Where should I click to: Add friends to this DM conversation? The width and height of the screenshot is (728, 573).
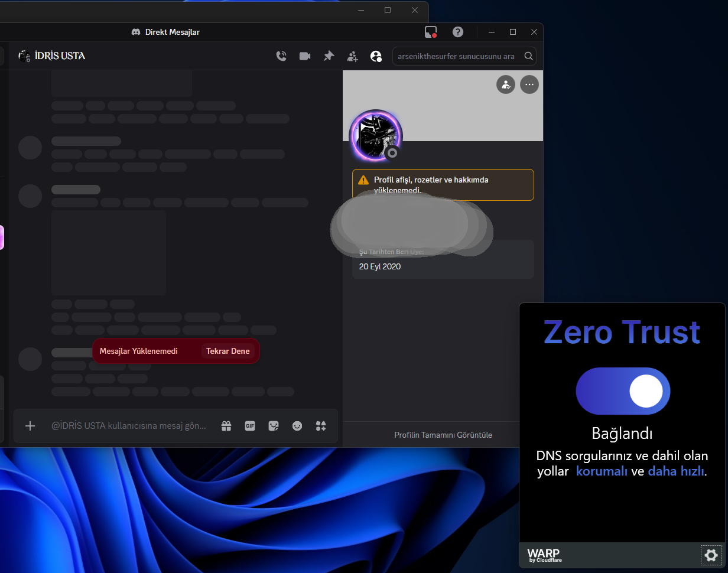pyautogui.click(x=352, y=56)
